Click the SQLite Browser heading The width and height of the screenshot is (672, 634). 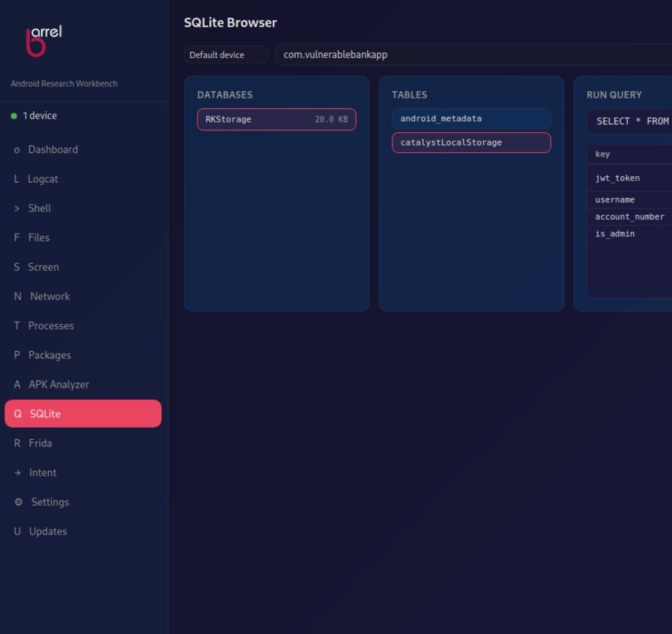tap(231, 22)
